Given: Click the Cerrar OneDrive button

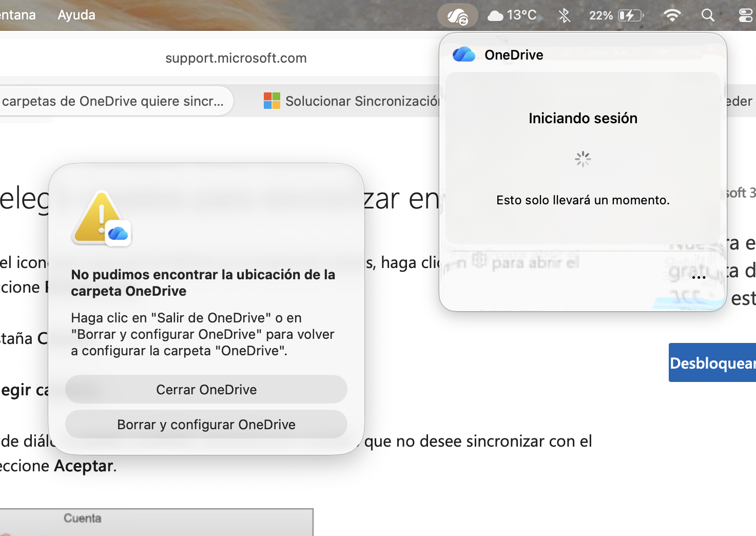Looking at the screenshot, I should click(x=206, y=390).
